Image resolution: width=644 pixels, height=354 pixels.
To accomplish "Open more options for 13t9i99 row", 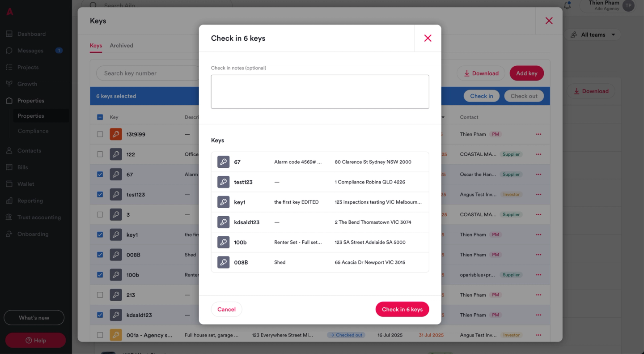I will 538,134.
